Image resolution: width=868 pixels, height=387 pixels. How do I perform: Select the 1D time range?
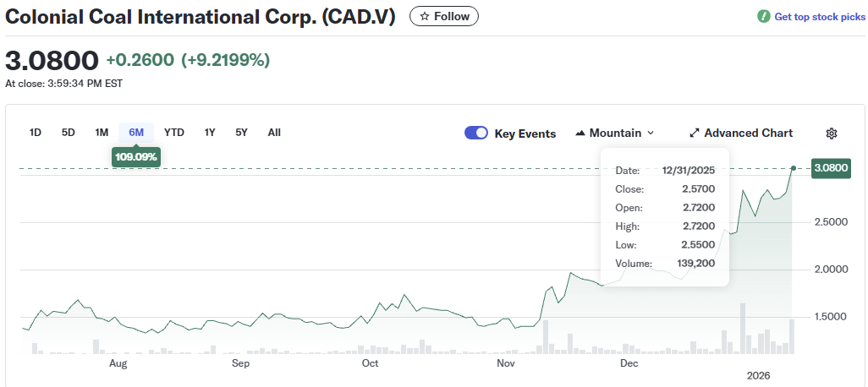coord(36,133)
